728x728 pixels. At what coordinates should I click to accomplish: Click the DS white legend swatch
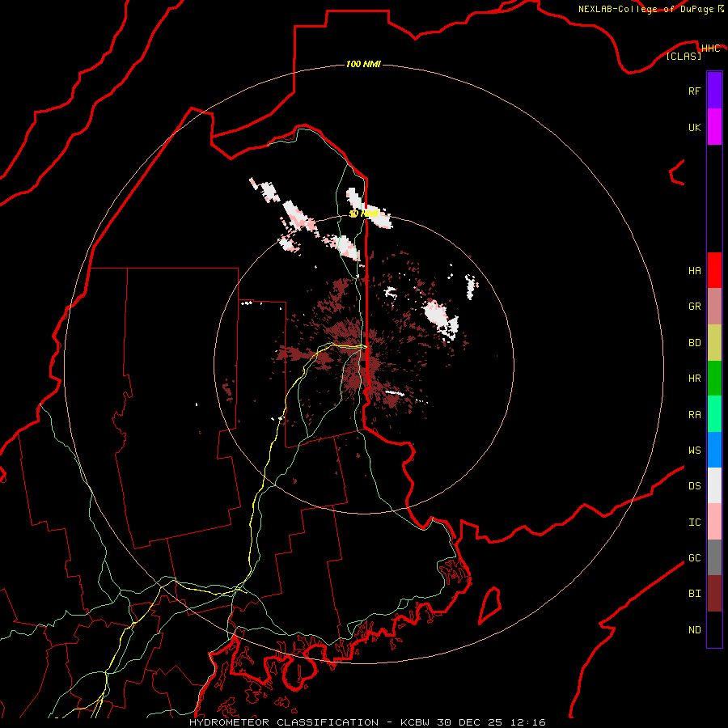tap(714, 485)
